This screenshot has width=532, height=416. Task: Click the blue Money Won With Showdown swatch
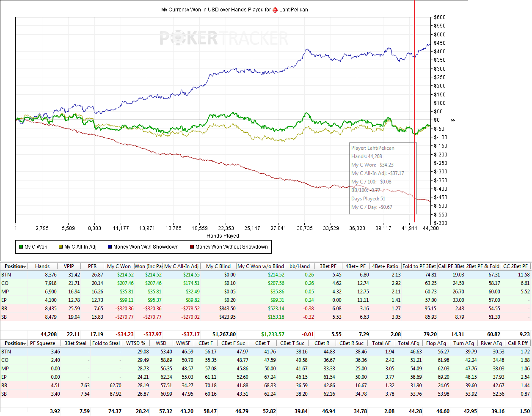pos(110,247)
